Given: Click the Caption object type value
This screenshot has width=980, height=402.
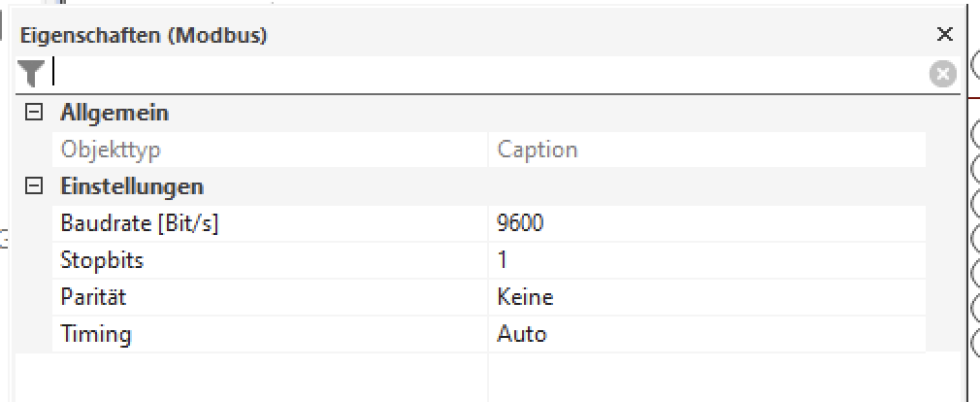Looking at the screenshot, I should coord(537,150).
